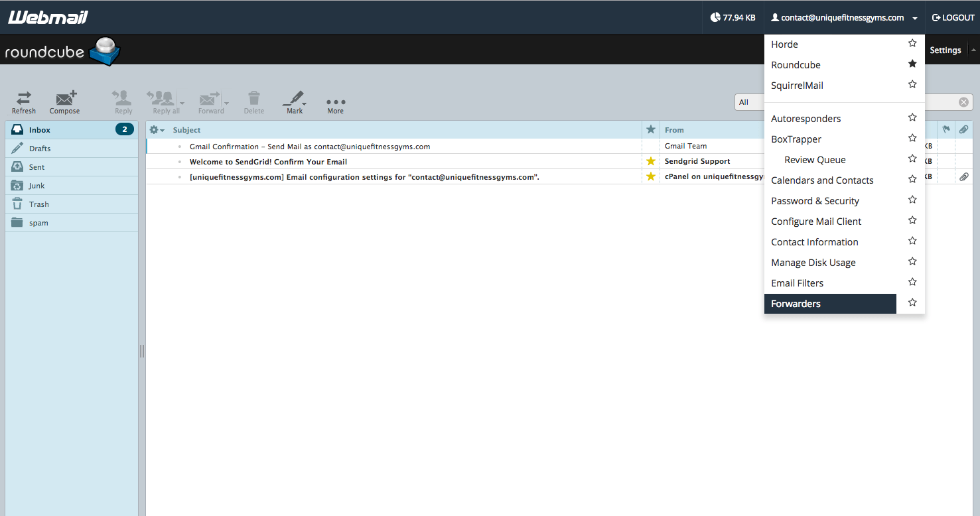
Task: Open Autoresponders from the menu
Action: tap(831, 119)
